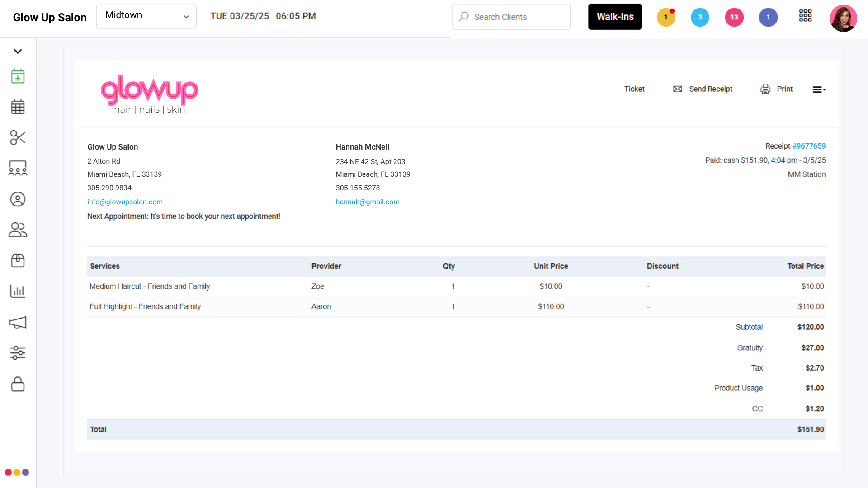
Task: Click the date TUE 03/25/25 in header
Action: tap(240, 16)
